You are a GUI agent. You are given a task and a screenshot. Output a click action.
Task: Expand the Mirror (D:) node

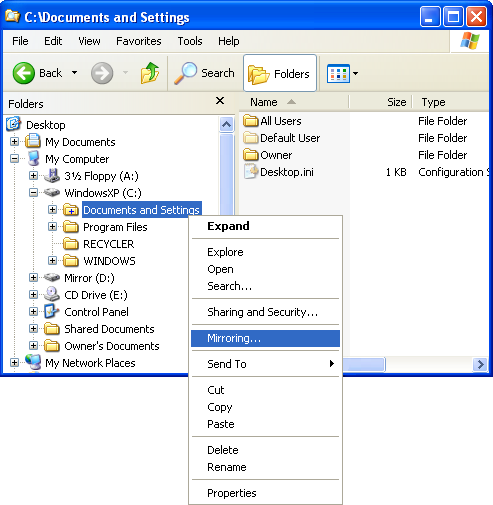33,277
